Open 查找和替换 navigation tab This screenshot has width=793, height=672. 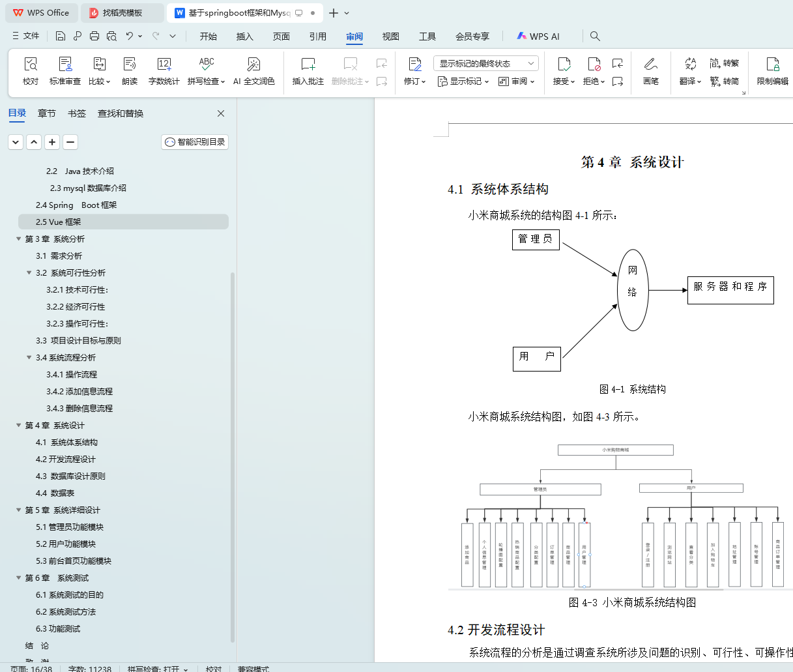coord(121,113)
